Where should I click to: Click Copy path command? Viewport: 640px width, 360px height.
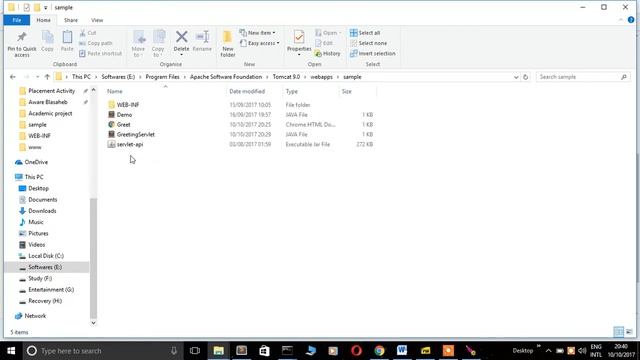(x=96, y=43)
